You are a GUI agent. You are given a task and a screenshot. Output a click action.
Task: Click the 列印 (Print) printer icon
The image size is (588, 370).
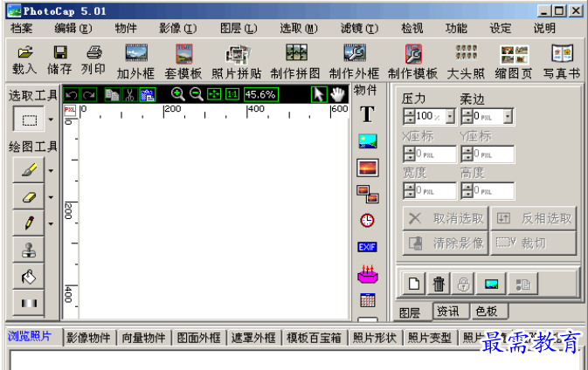point(93,52)
